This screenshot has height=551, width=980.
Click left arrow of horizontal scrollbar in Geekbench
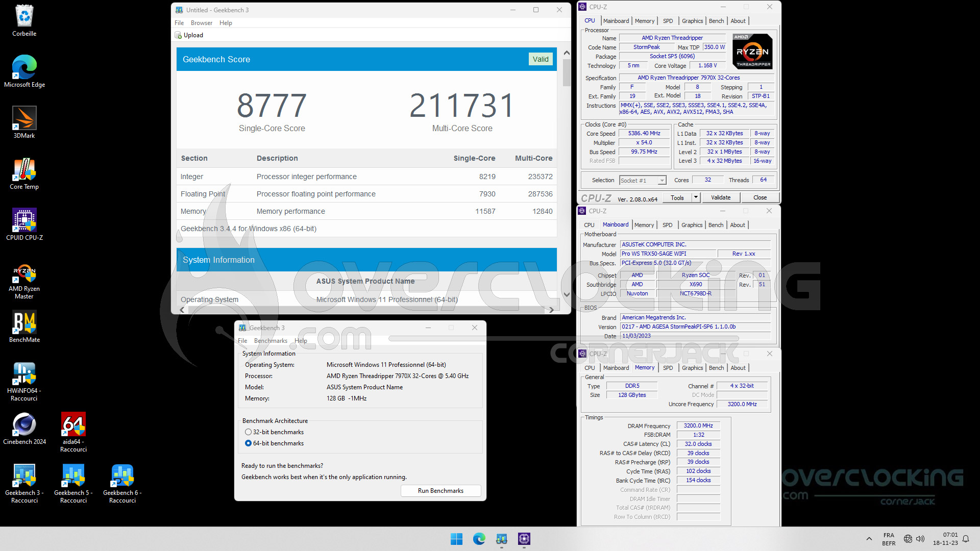(182, 310)
